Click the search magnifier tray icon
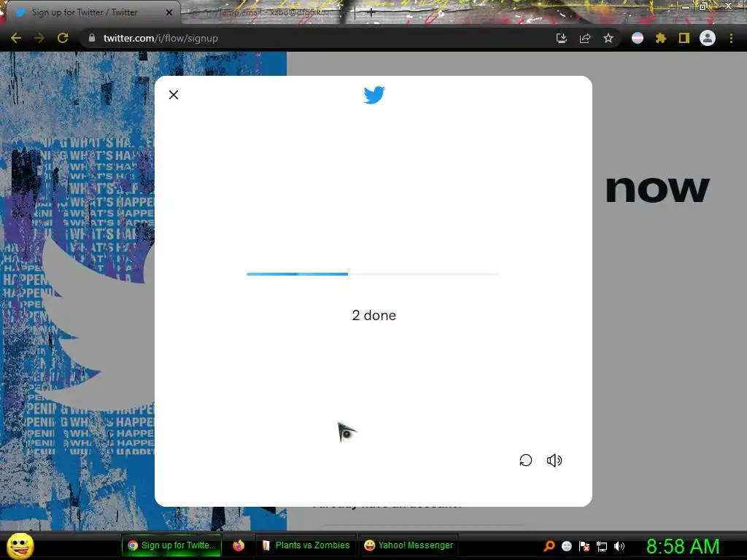This screenshot has width=747, height=560. [549, 546]
